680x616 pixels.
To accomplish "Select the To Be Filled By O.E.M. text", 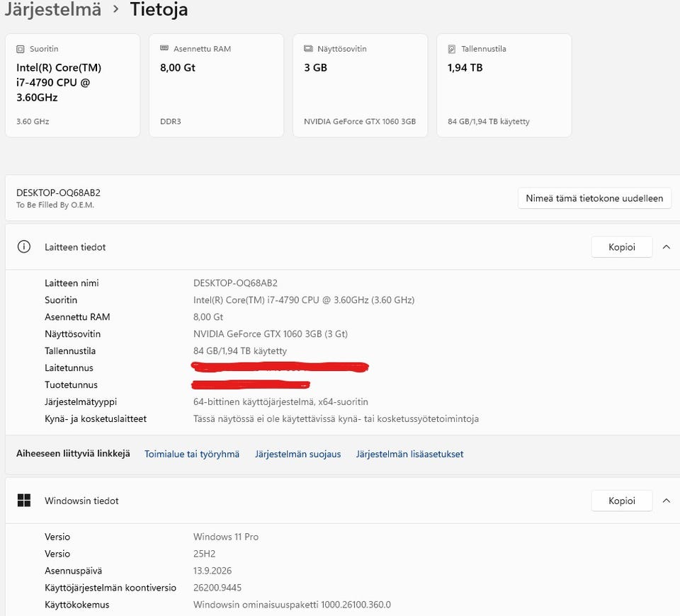I will point(55,205).
